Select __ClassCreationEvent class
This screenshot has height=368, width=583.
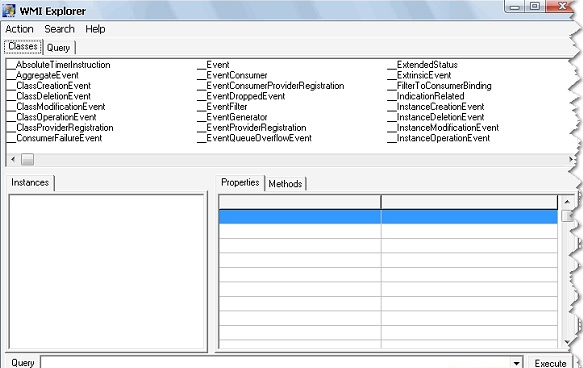[49, 86]
